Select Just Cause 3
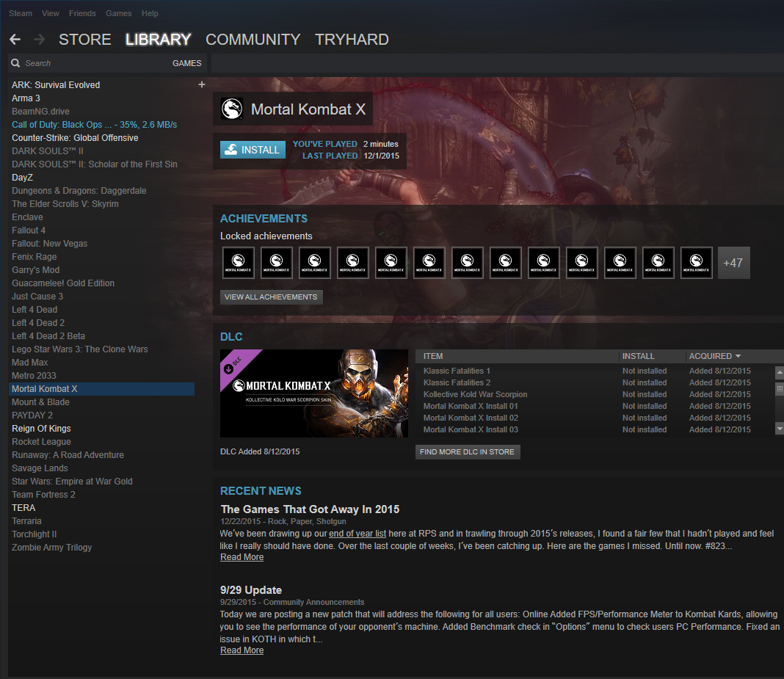This screenshot has height=679, width=784. pos(37,297)
